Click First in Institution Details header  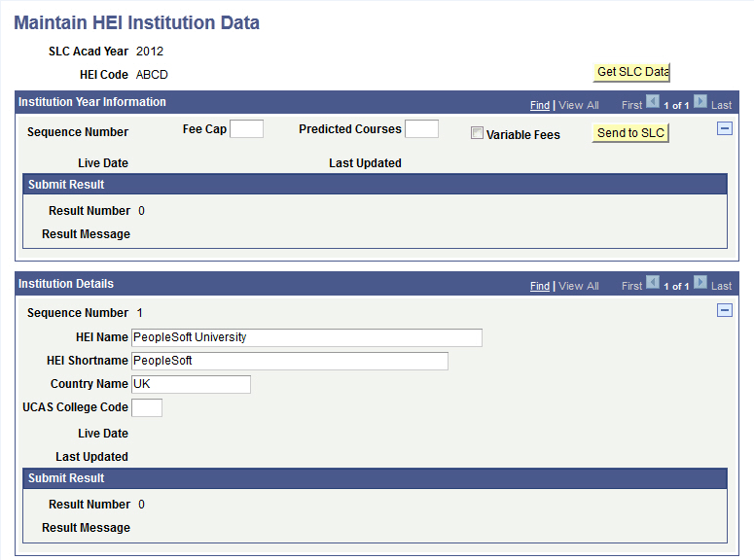[x=631, y=287]
